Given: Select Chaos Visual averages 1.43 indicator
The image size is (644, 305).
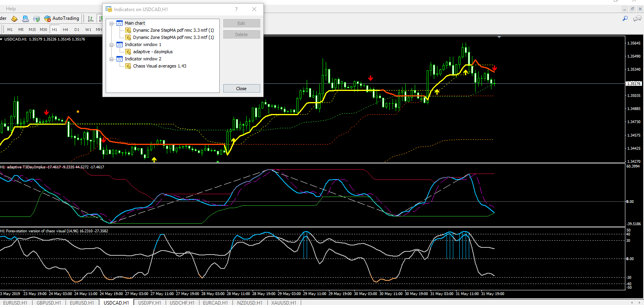Looking at the screenshot, I should 160,66.
